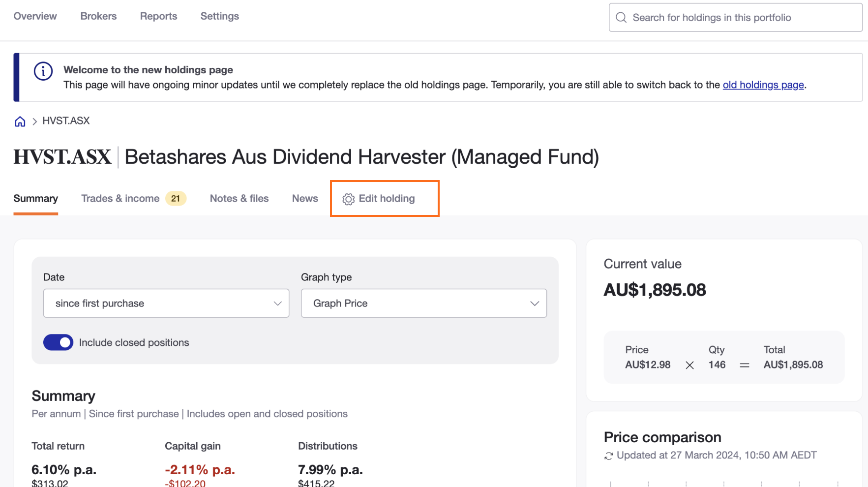Image resolution: width=868 pixels, height=487 pixels.
Task: Open Settings in top navigation
Action: tap(220, 16)
